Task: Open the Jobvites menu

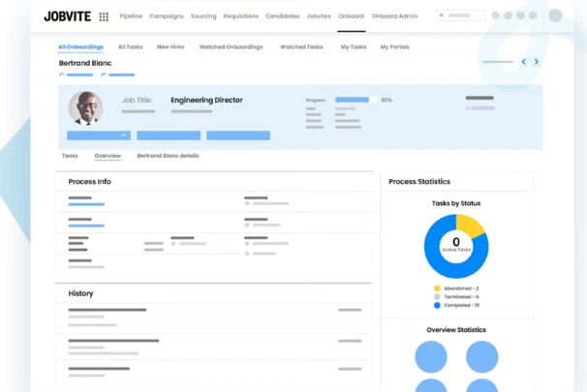Action: (x=319, y=16)
